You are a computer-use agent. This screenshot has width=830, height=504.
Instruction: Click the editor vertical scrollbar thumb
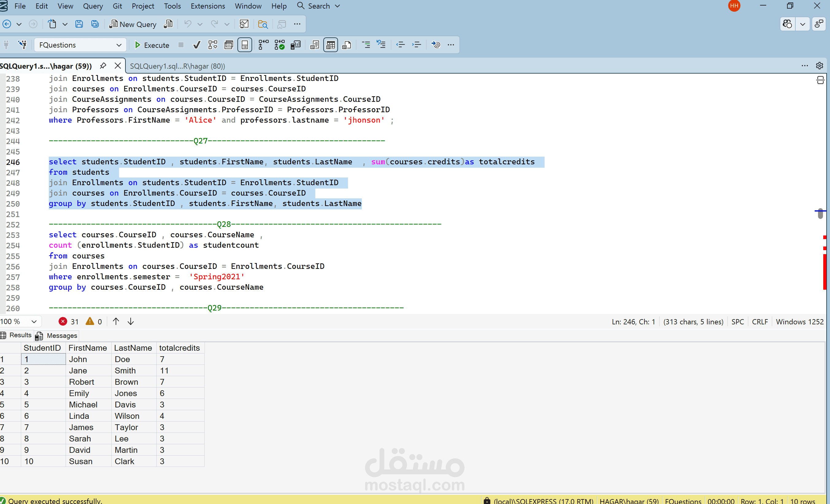[x=820, y=213]
